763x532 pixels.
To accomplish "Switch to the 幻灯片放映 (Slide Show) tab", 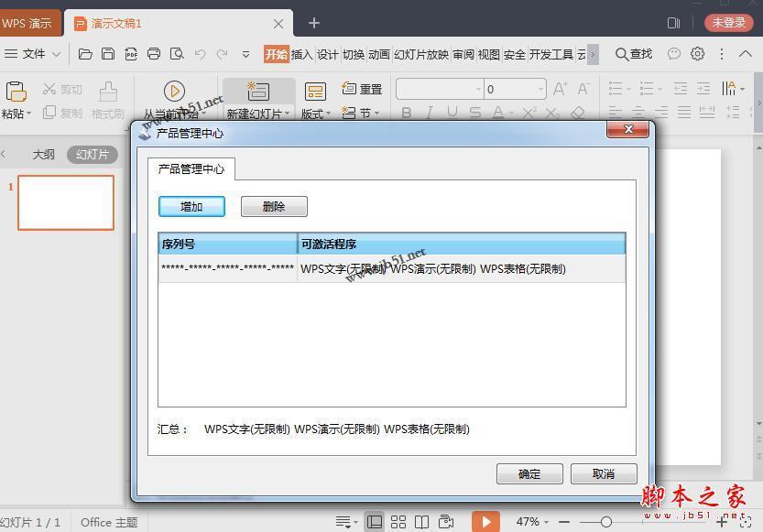I will (421, 54).
